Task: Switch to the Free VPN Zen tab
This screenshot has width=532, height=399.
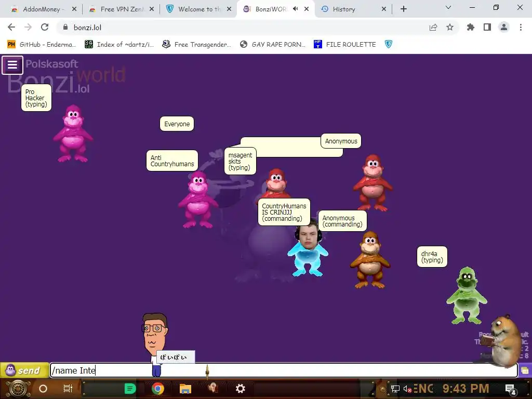Action: pyautogui.click(x=122, y=9)
